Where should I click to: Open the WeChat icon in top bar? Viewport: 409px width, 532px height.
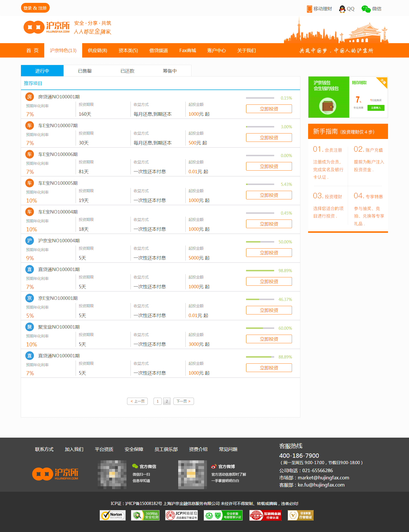coord(366,9)
